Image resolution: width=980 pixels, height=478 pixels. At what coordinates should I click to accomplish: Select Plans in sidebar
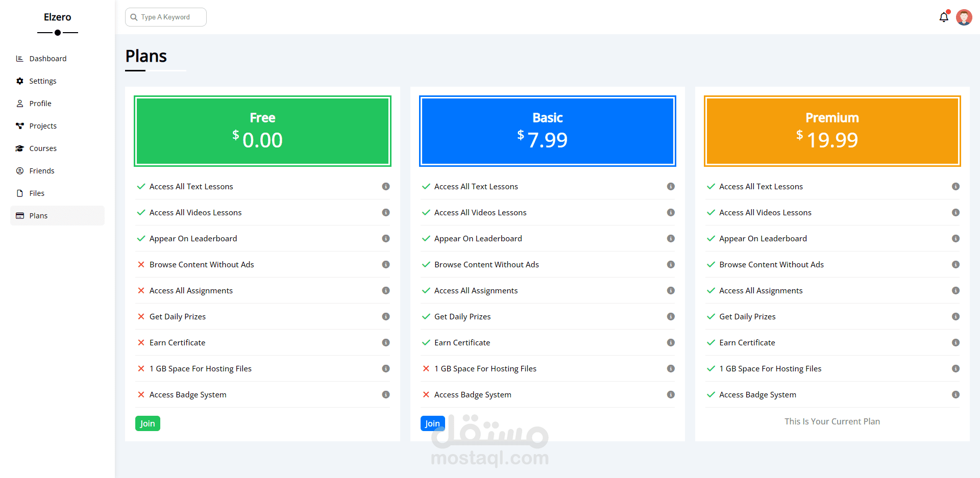click(57, 216)
